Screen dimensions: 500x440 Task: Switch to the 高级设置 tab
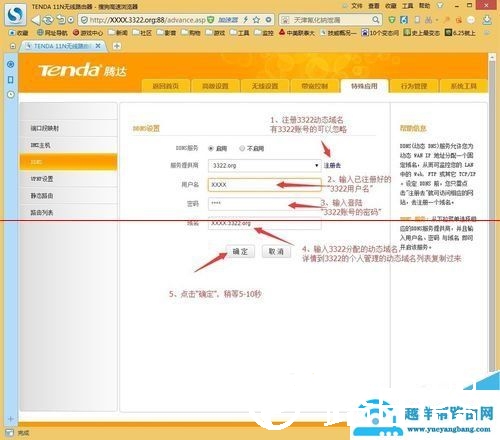click(215, 86)
